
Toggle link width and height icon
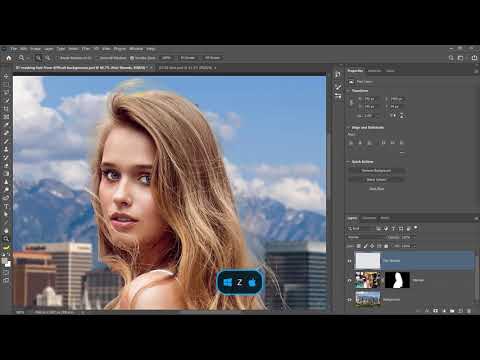pyautogui.click(x=351, y=103)
